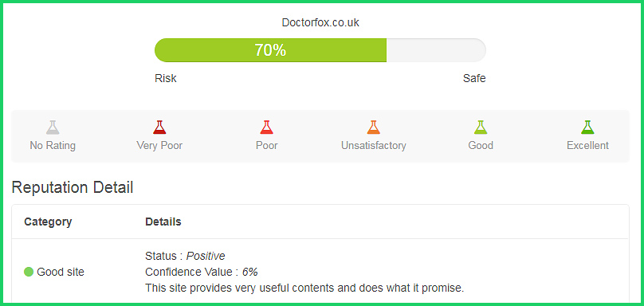Click the Confidence Value 6% text
This screenshot has width=644, height=306.
click(x=202, y=272)
